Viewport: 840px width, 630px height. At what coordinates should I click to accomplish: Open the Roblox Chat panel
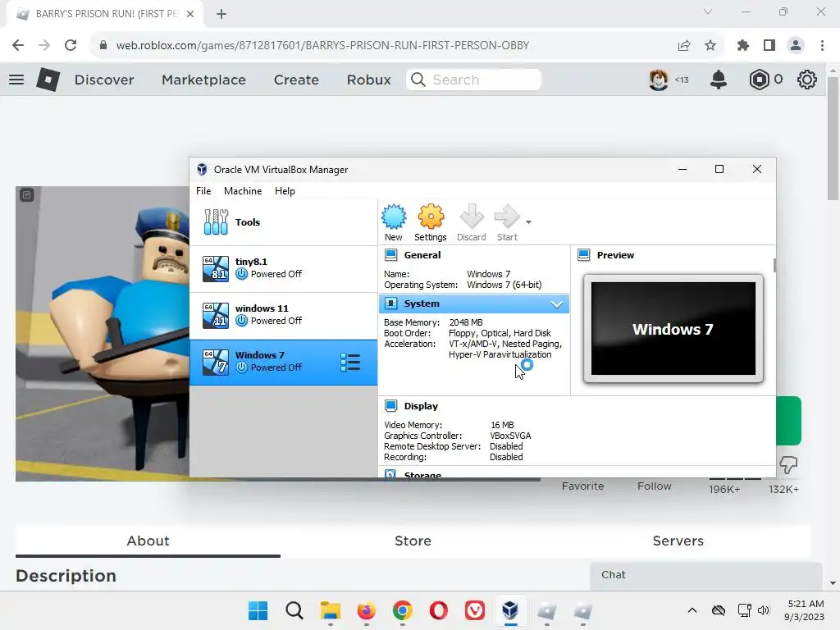coord(706,575)
